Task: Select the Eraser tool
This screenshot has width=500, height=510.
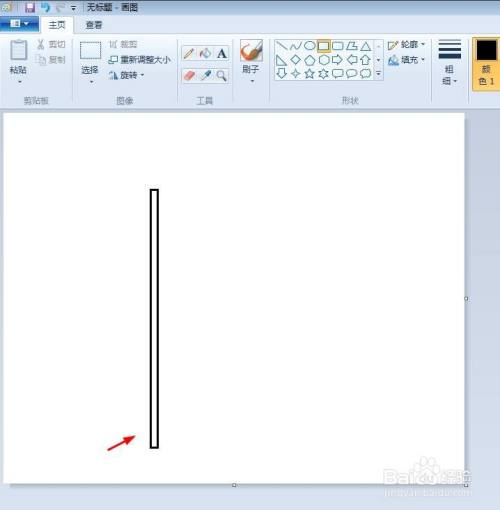Action: (189, 76)
